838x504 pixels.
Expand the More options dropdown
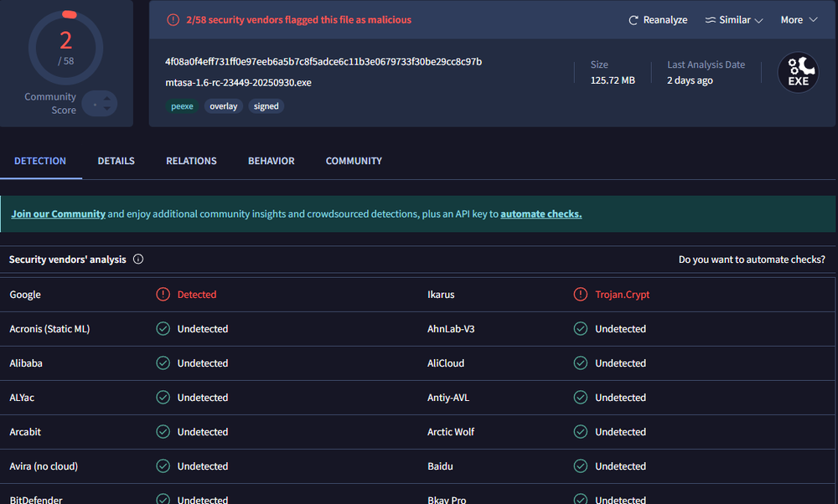coord(799,20)
